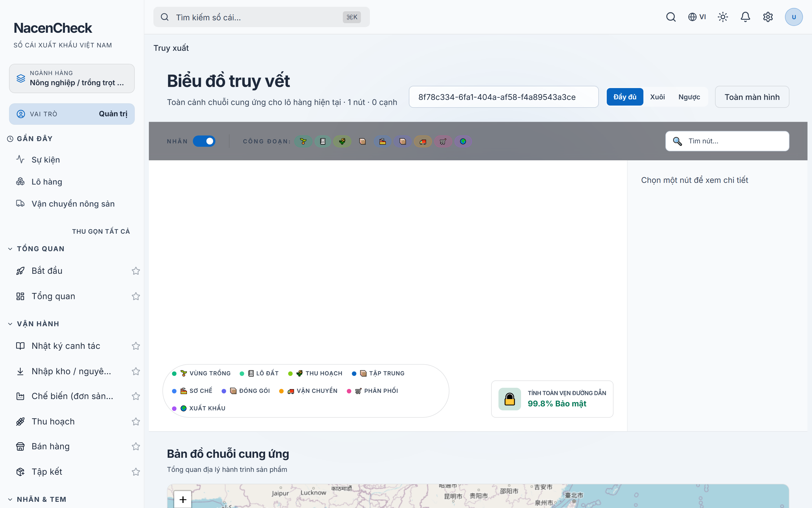Click the header search magnifier icon
This screenshot has width=812, height=508.
tap(671, 17)
